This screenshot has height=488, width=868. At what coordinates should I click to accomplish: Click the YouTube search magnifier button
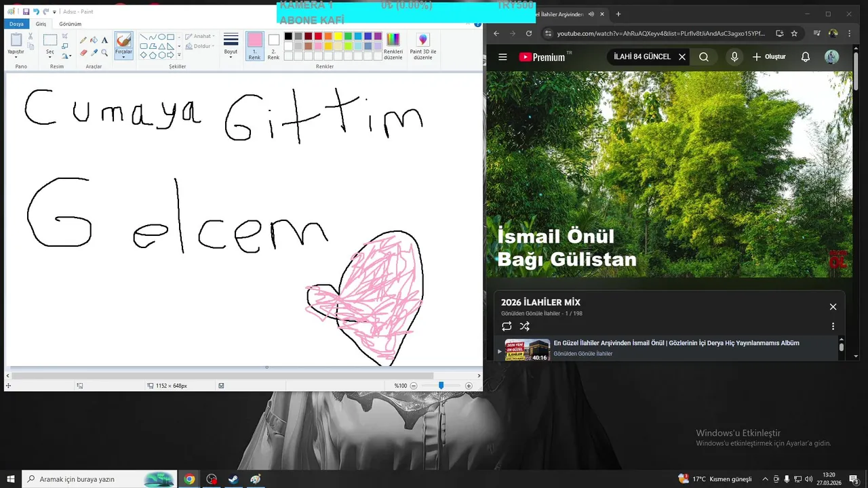point(704,57)
